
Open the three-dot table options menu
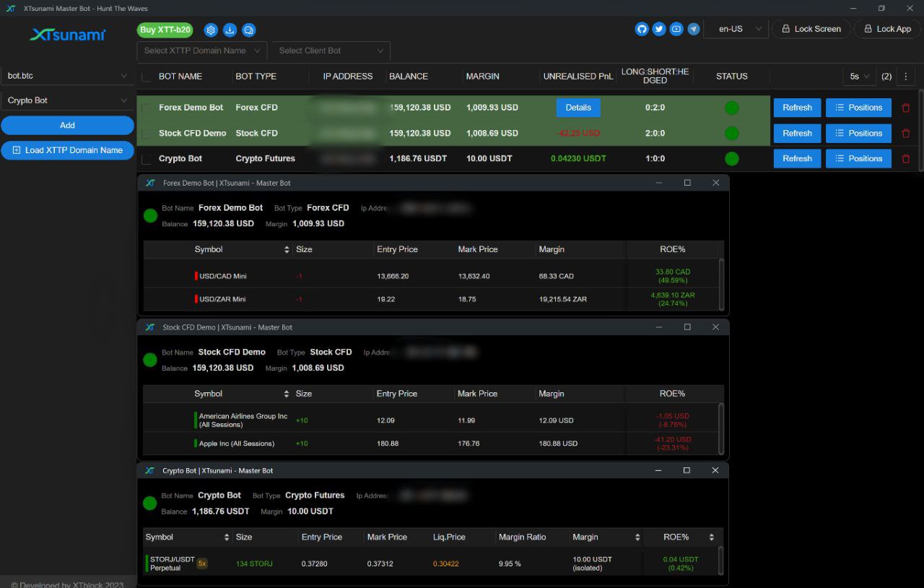(905, 77)
